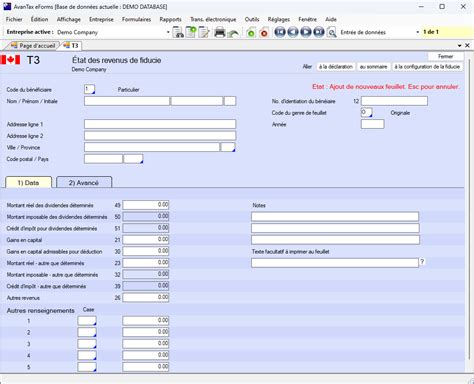Viewport: 474px width, 384px height.
Task: Open the Entreprise active company dropdown
Action: tap(168, 32)
